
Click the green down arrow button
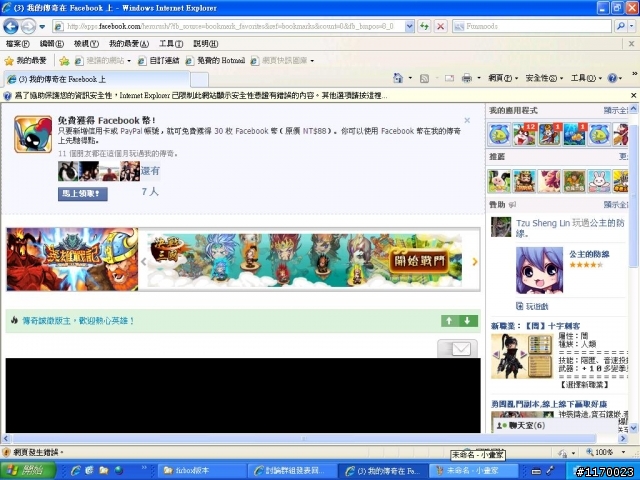468,321
